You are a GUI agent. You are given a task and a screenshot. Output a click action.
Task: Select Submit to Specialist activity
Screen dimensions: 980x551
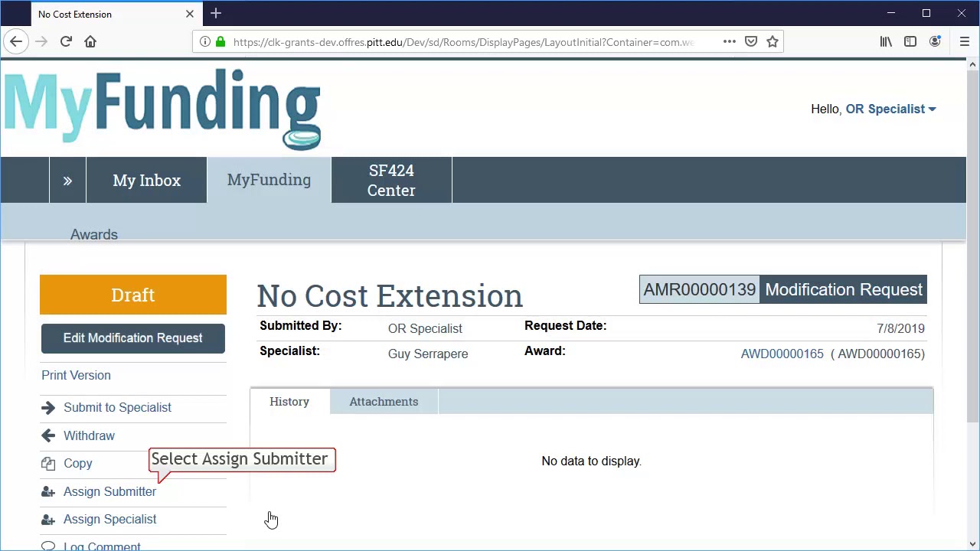[117, 407]
